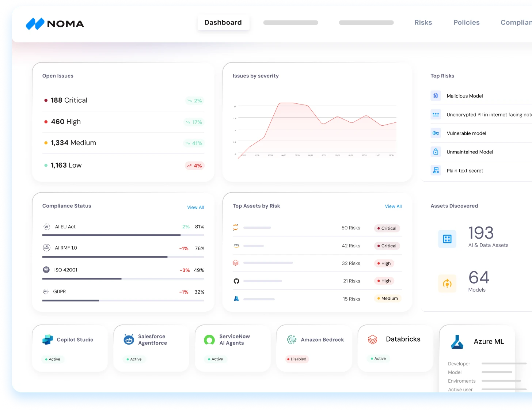Click the Vulnerable model key icon
Screen dimensions: 532x410
pyautogui.click(x=436, y=133)
